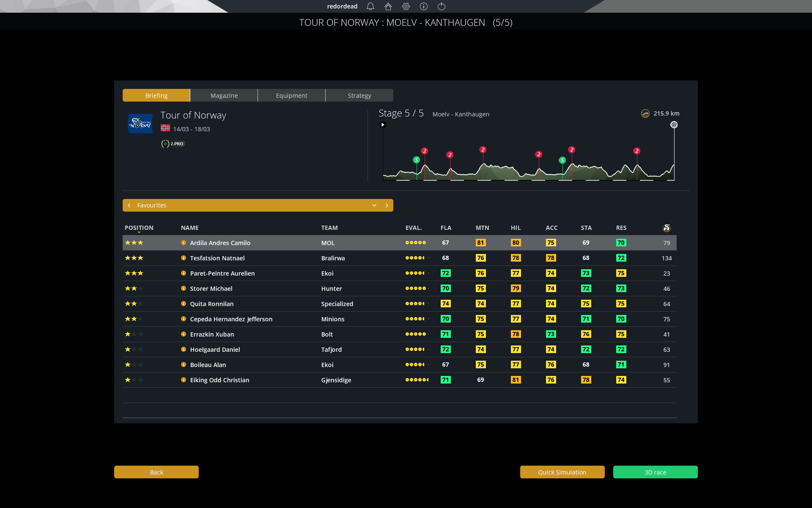This screenshot has width=812, height=508.
Task: Open the notifications bell icon
Action: coord(370,6)
